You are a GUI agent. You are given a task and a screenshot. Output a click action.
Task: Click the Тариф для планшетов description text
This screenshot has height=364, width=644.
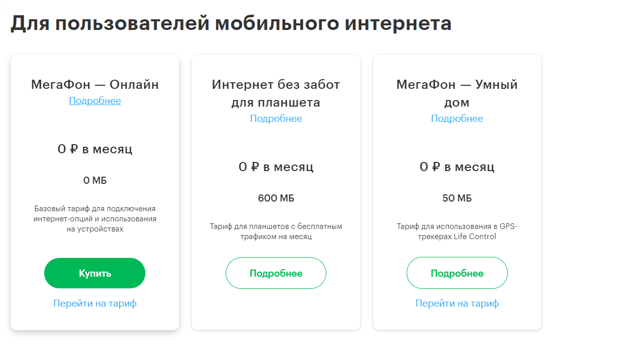(275, 231)
